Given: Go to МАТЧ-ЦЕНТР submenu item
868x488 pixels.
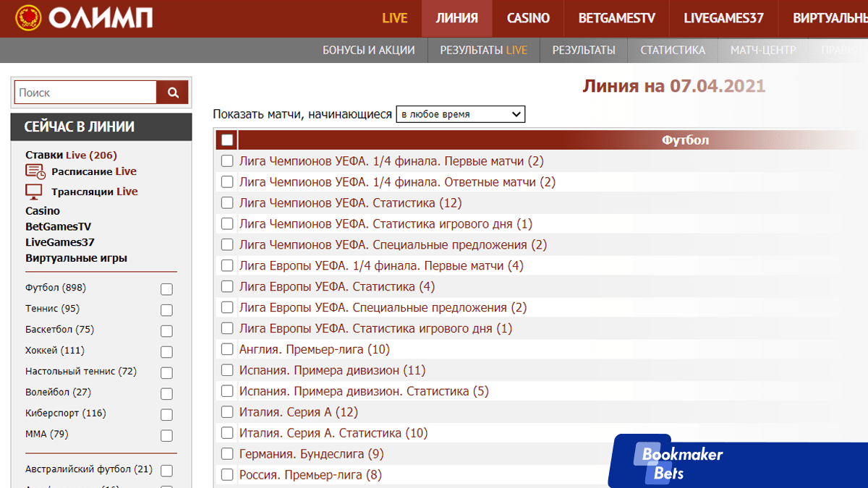Looking at the screenshot, I should (x=763, y=50).
